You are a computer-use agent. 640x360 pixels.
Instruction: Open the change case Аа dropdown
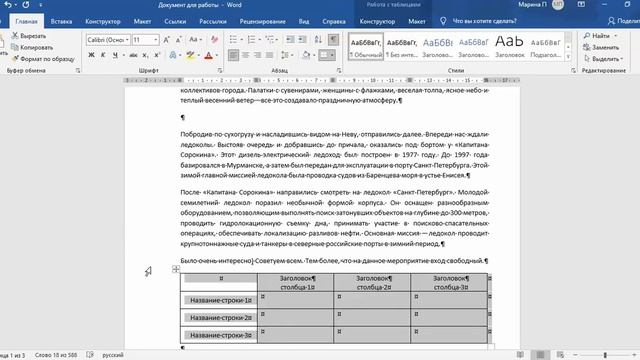click(x=196, y=40)
